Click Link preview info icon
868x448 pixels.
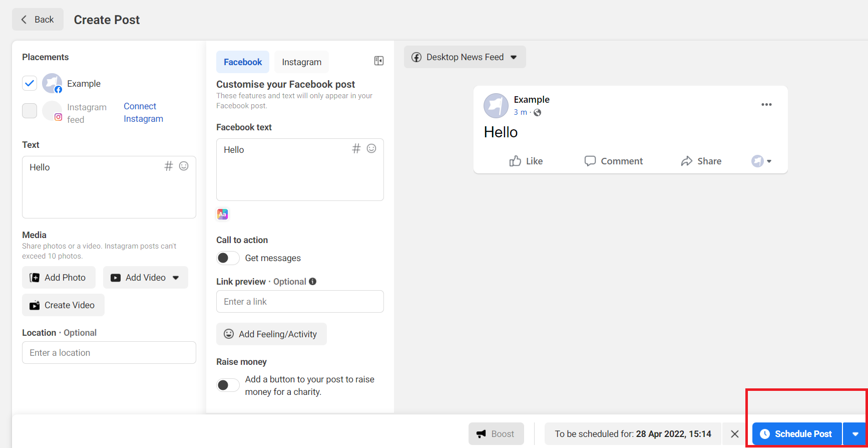pyautogui.click(x=312, y=281)
